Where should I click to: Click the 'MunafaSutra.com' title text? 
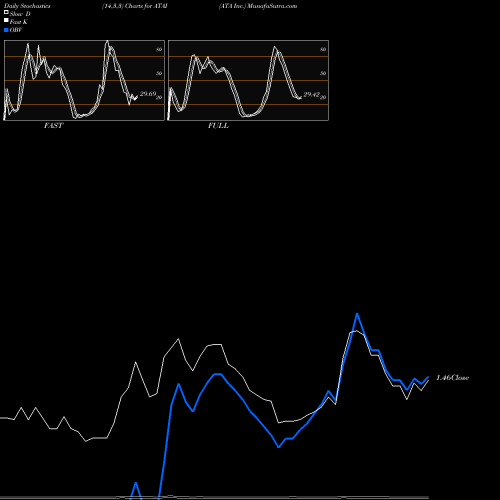pyautogui.click(x=272, y=6)
